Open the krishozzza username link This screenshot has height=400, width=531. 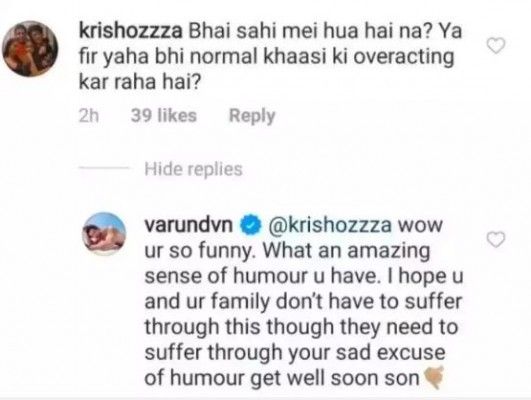coord(130,32)
